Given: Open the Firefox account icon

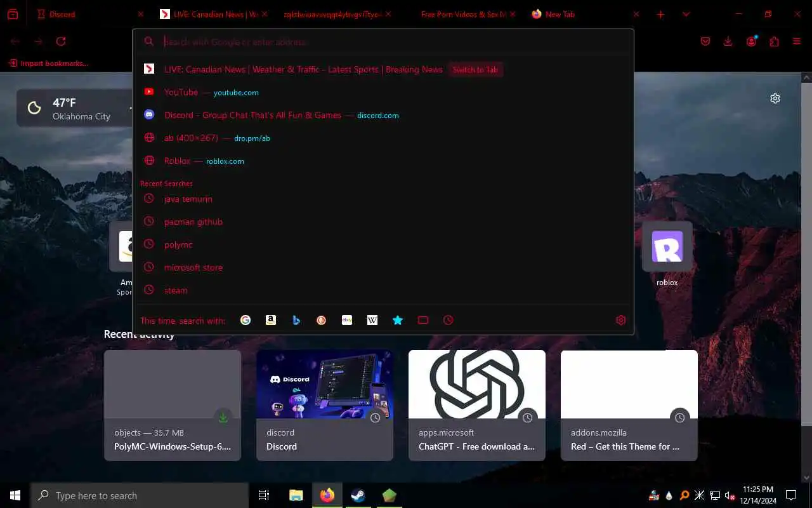Looking at the screenshot, I should point(752,41).
